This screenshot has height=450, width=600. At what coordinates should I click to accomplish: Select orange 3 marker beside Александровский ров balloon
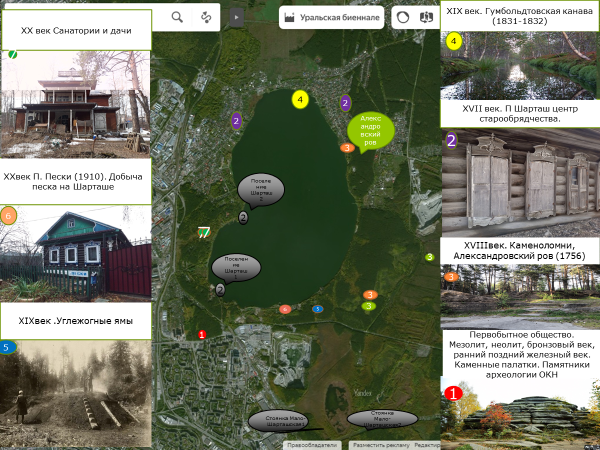point(347,147)
